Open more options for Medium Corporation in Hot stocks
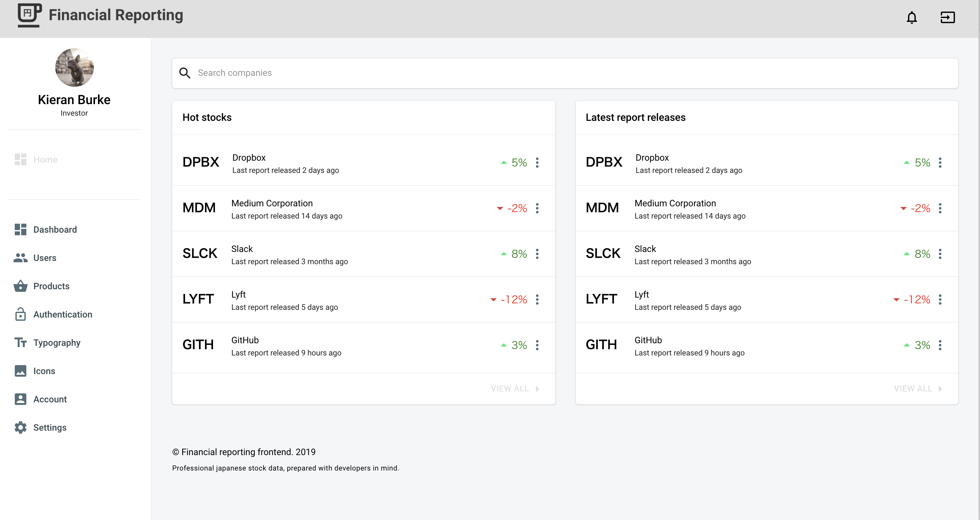The image size is (980, 520). pyautogui.click(x=537, y=209)
